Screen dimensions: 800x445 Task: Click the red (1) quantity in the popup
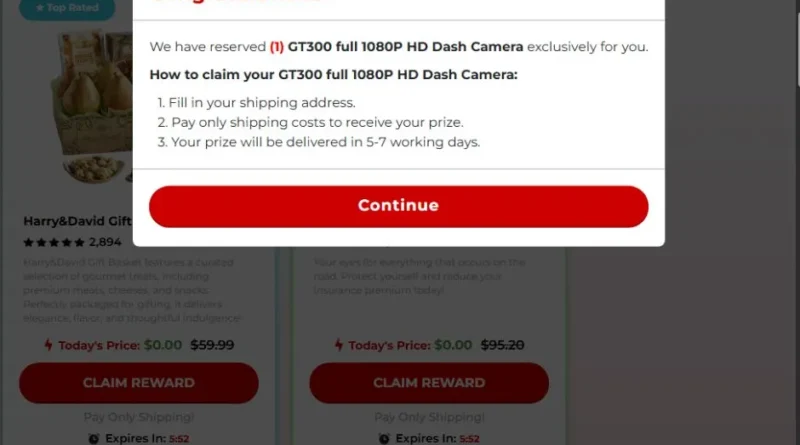point(277,47)
